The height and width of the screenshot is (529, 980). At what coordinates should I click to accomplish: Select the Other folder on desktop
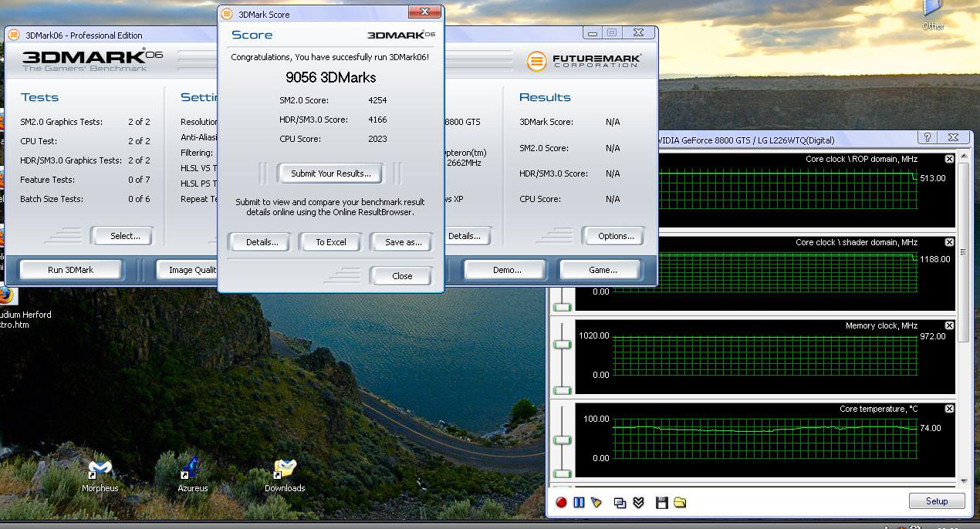tap(933, 15)
